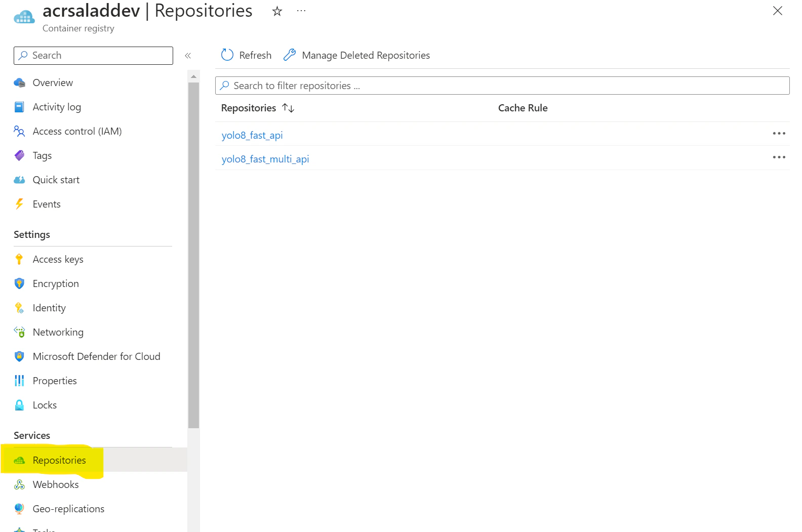This screenshot has width=802, height=532.
Task: Click the Repositories green cloud icon
Action: tap(19, 460)
